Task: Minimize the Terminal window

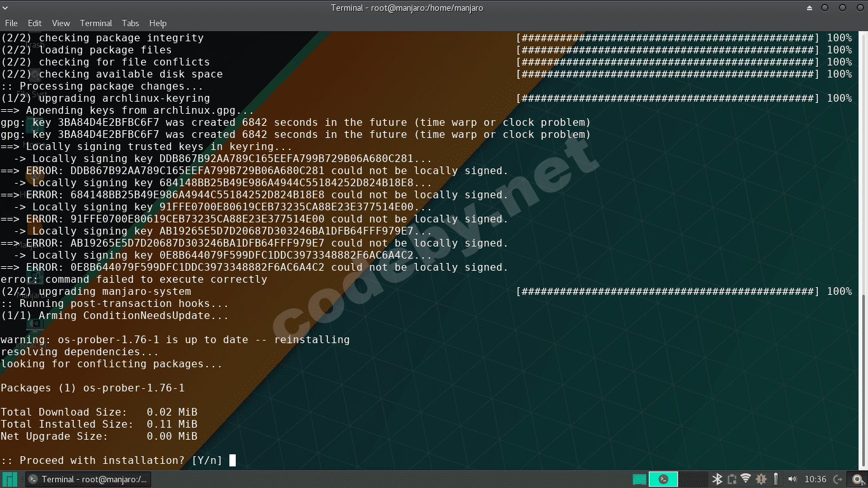Action: (x=825, y=8)
